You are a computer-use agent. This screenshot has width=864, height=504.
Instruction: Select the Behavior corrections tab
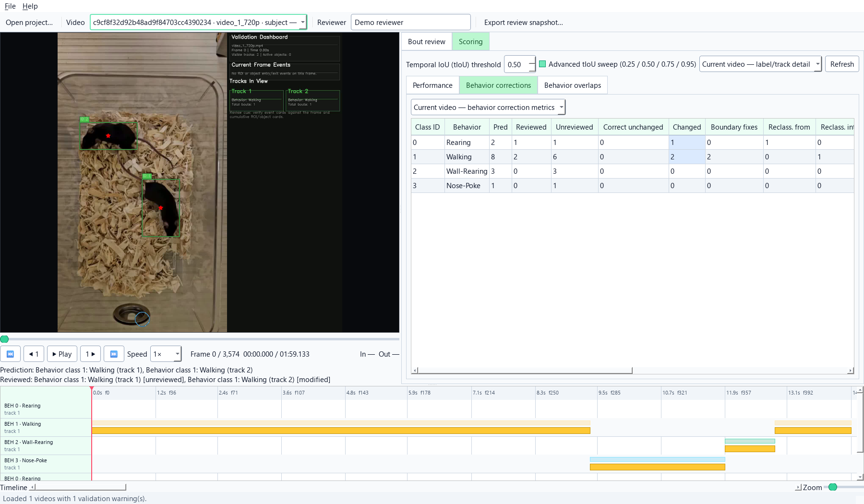click(498, 85)
